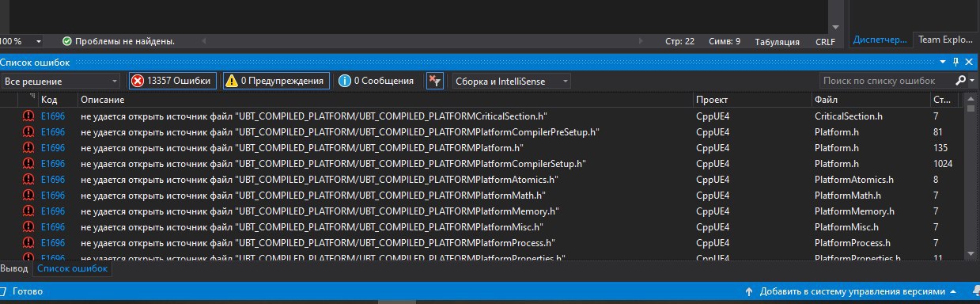Click the Стр: 22 line indicator
This screenshot has width=980, height=304.
tap(680, 42)
